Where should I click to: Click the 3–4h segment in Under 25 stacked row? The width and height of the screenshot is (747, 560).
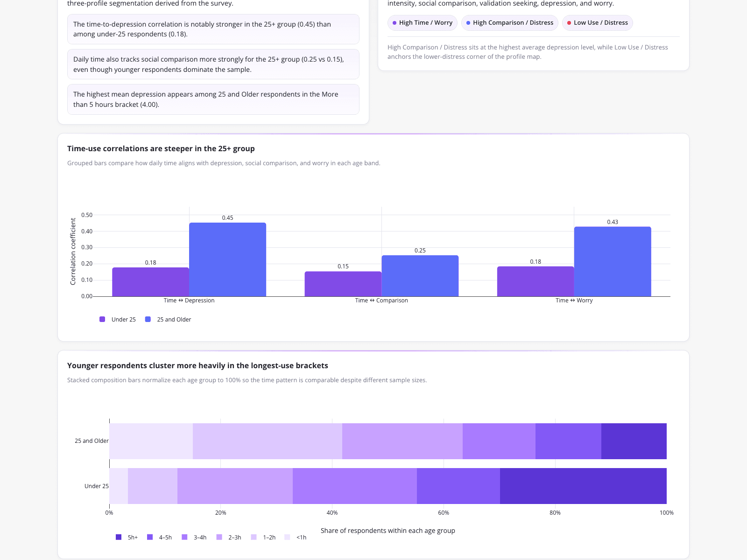[355, 486]
